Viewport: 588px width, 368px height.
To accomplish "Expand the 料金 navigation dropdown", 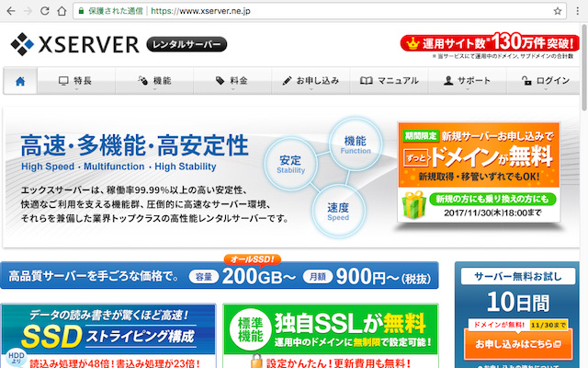I will (x=232, y=81).
